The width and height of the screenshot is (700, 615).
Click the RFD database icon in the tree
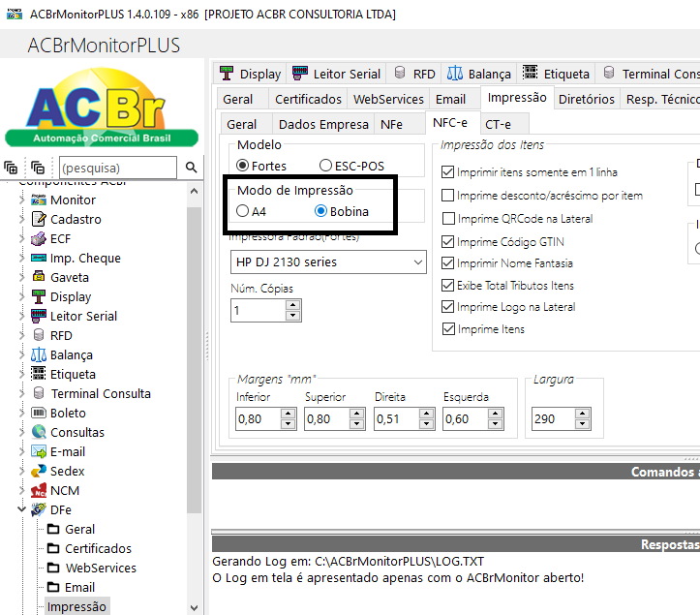point(39,335)
